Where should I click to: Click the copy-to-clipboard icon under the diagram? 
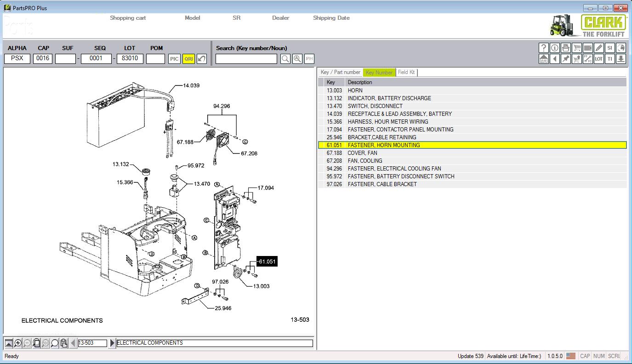click(64, 343)
